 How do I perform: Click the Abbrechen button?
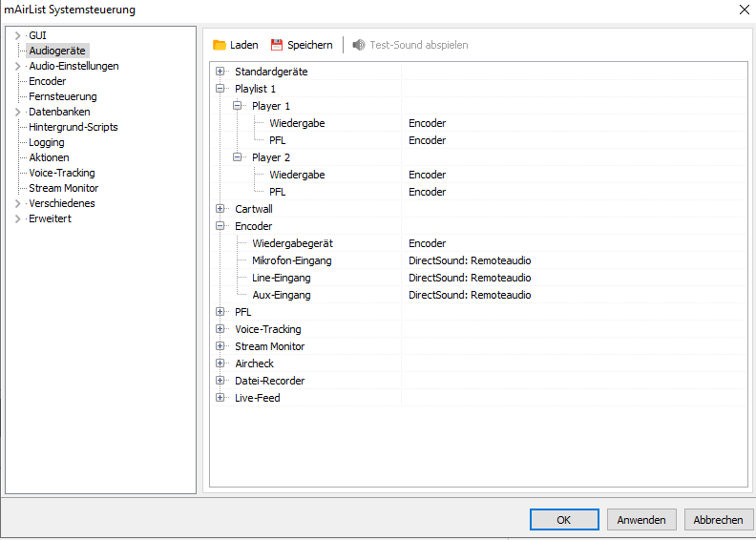(x=718, y=520)
